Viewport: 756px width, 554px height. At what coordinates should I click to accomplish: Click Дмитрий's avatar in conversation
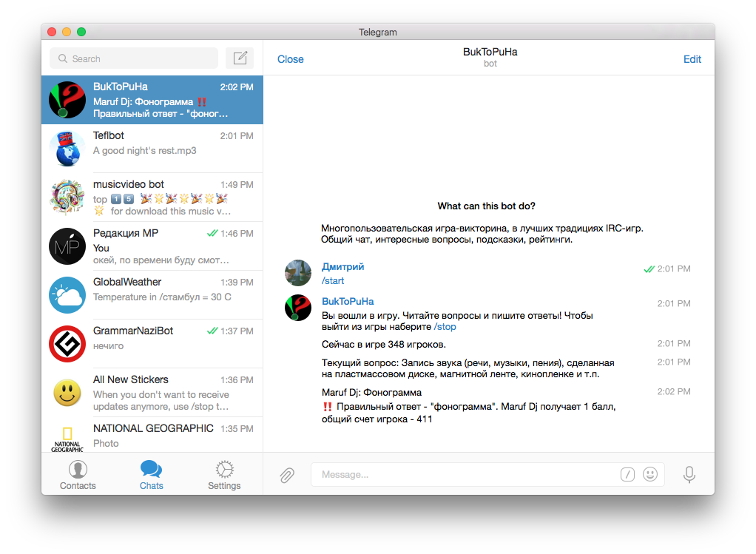point(298,273)
